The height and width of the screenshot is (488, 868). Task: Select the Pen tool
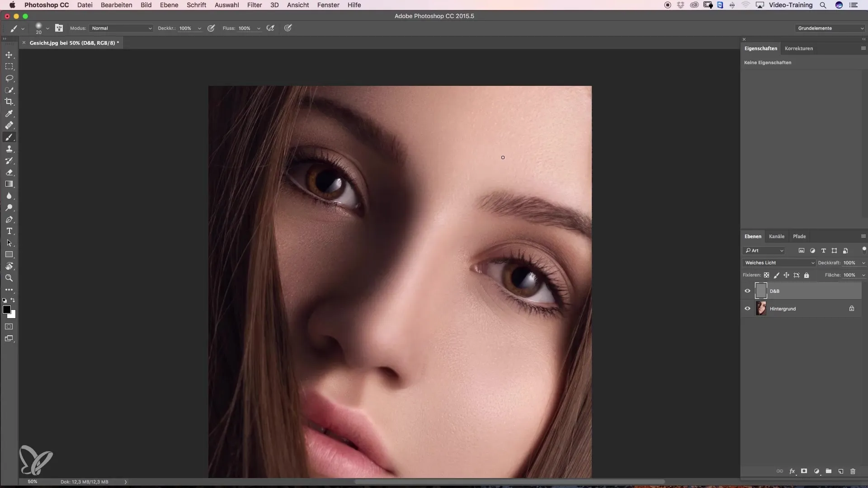9,219
